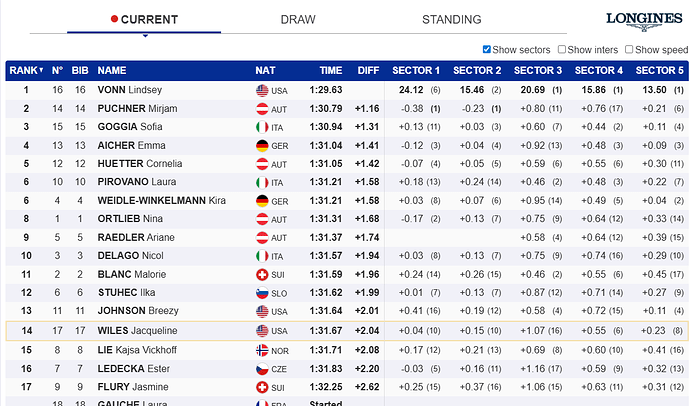Enable the Show inters checkbox

[562, 49]
